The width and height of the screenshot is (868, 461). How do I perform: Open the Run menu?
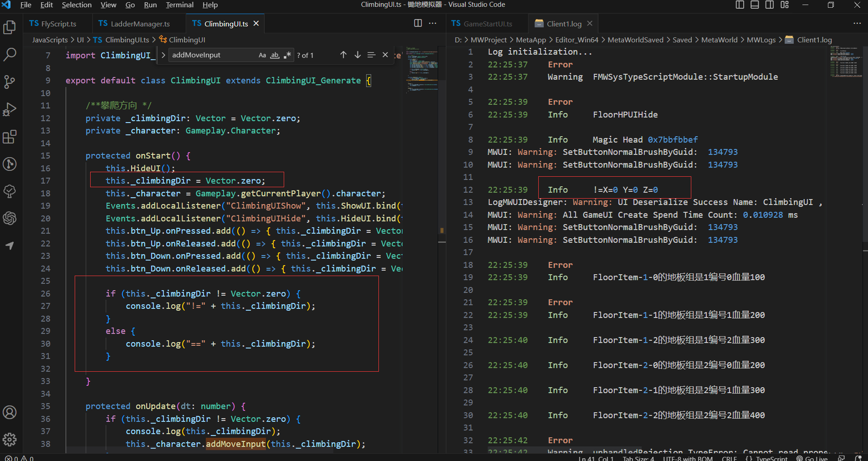point(150,5)
